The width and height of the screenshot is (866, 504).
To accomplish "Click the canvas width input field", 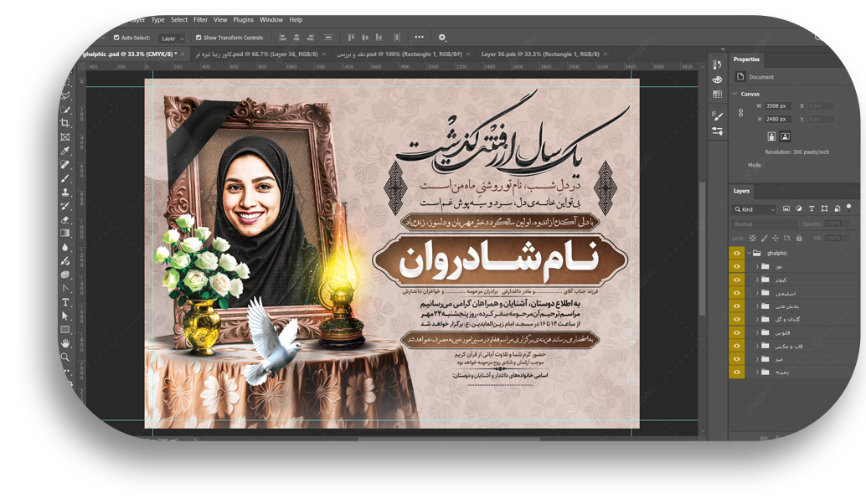I will pos(777,106).
